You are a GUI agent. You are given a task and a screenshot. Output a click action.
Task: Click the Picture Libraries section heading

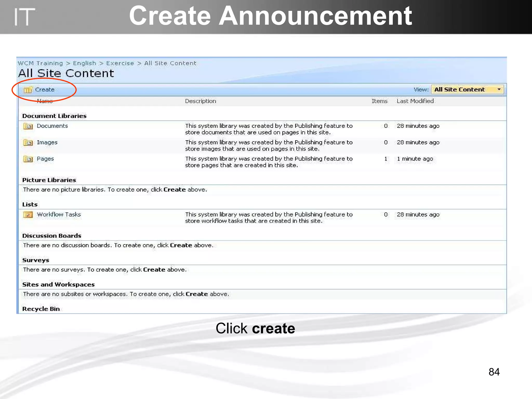click(49, 180)
